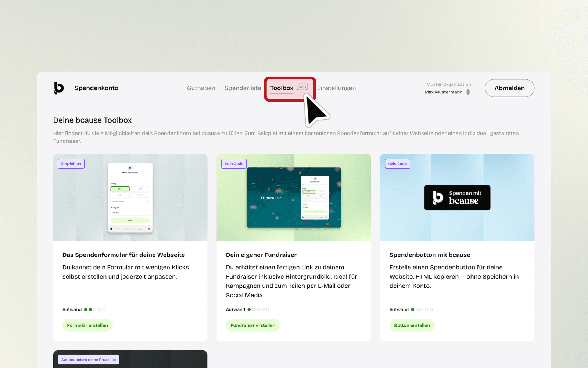Click the title Das Spendenformular für deine Webseite
The height and width of the screenshot is (368, 588).
click(x=123, y=255)
